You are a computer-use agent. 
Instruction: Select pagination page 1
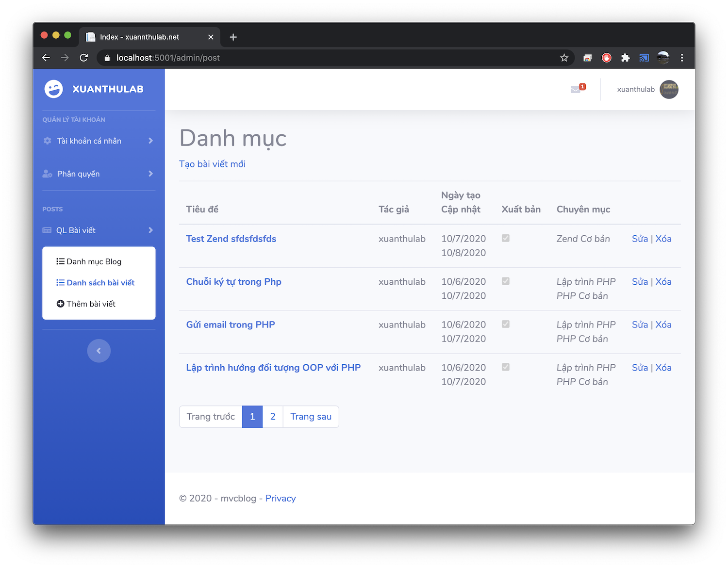click(252, 417)
